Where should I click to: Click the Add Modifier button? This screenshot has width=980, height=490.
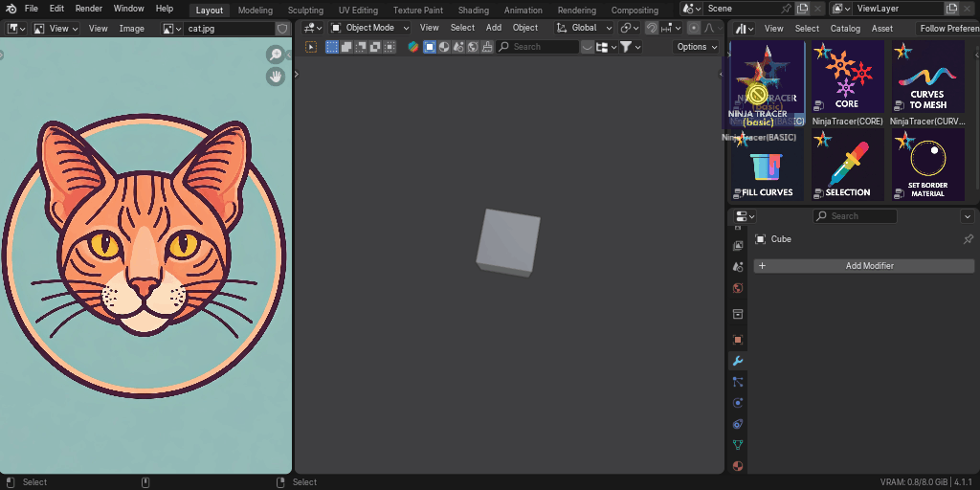[x=864, y=266]
